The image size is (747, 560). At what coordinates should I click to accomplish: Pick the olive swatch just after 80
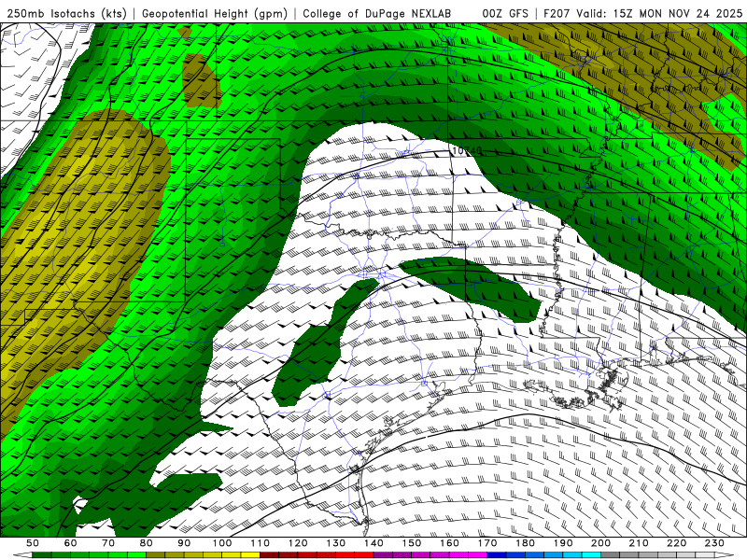pos(155,554)
